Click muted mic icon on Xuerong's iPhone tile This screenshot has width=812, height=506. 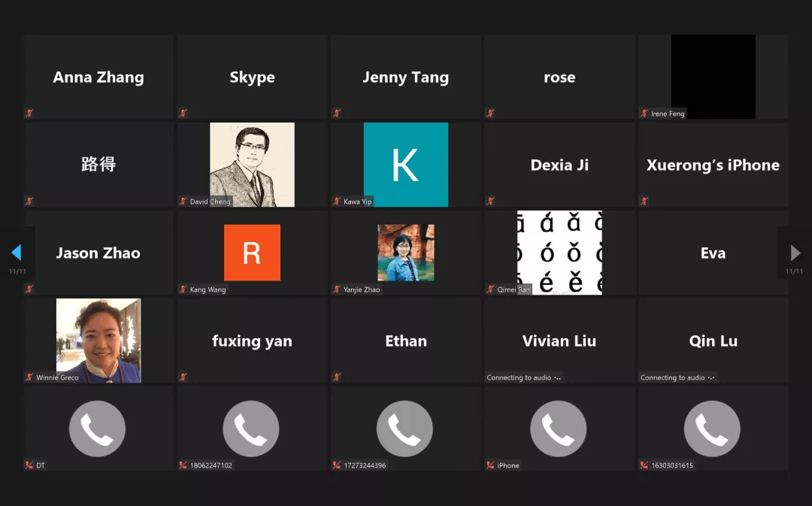(644, 201)
